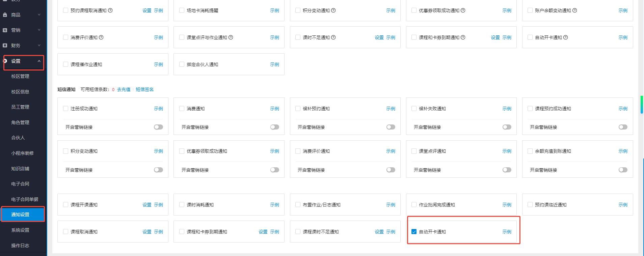Open 小程序装修 in the sidebar
This screenshot has width=644, height=256.
tap(22, 153)
